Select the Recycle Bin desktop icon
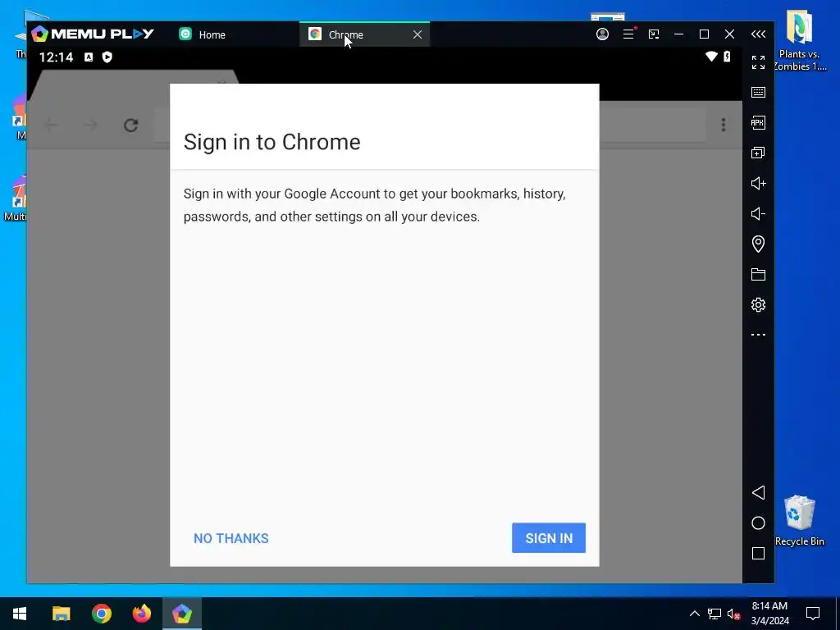 (x=799, y=521)
